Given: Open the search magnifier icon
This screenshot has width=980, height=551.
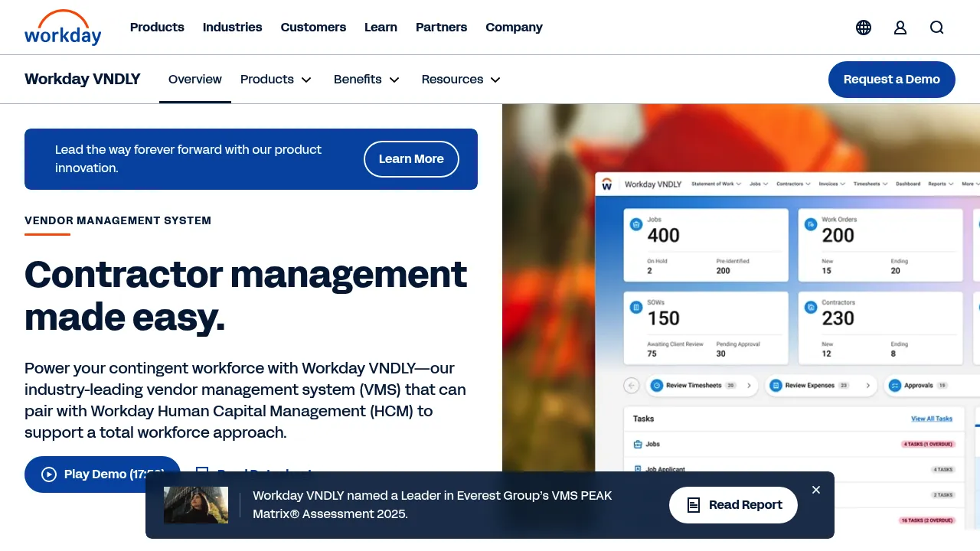Looking at the screenshot, I should pos(937,28).
